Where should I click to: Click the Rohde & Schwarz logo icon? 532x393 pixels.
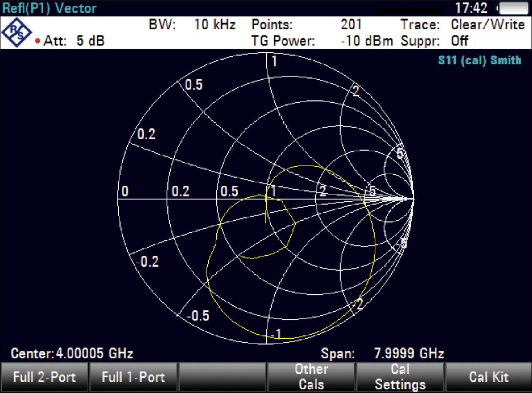[17, 32]
